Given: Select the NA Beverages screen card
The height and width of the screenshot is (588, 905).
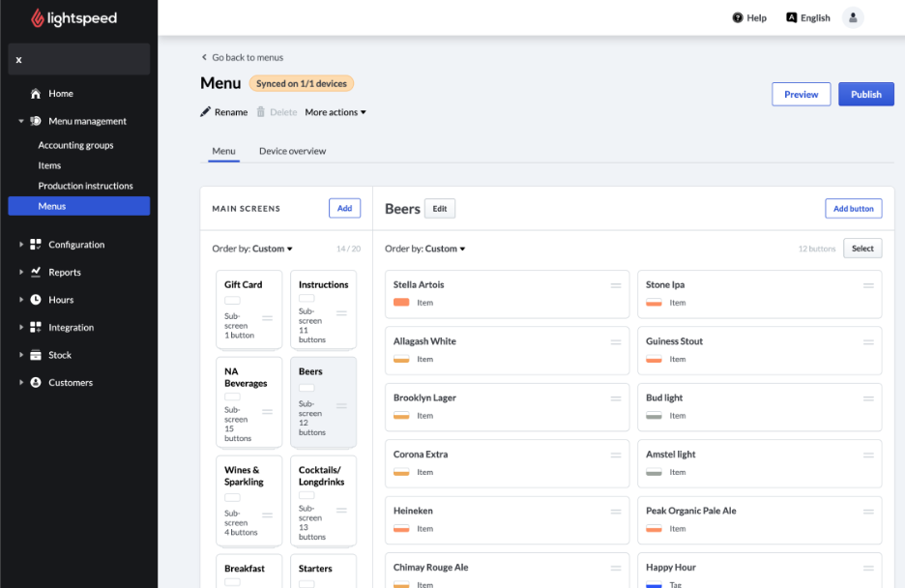Looking at the screenshot, I should [248, 403].
